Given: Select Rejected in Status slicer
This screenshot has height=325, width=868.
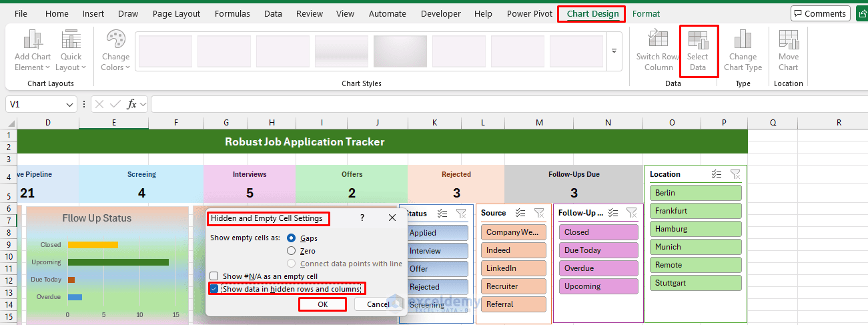Looking at the screenshot, I should 436,287.
